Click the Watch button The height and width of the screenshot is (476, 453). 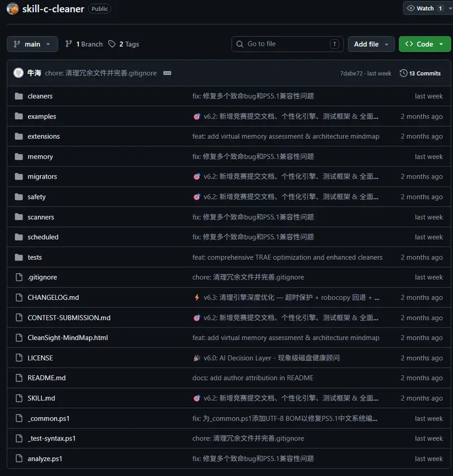pyautogui.click(x=425, y=8)
